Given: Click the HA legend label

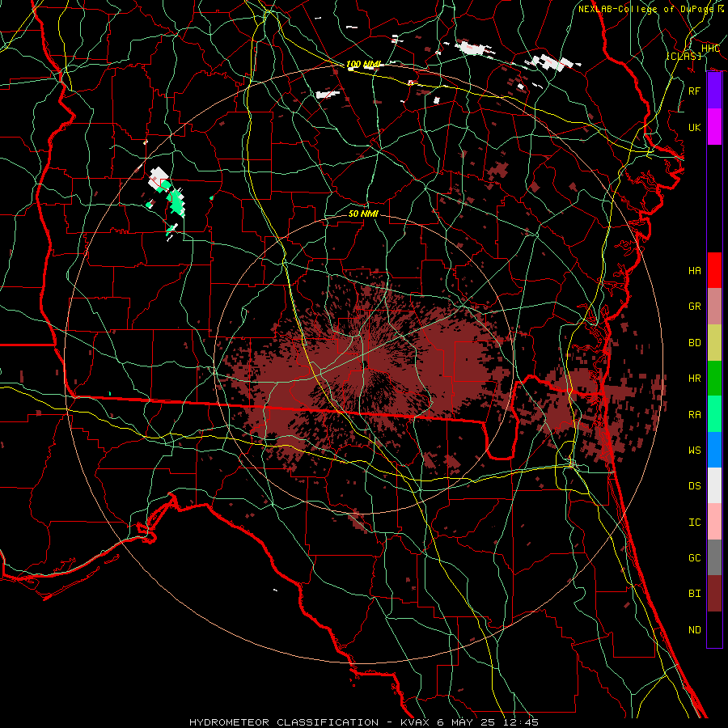Looking at the screenshot, I should tap(695, 270).
